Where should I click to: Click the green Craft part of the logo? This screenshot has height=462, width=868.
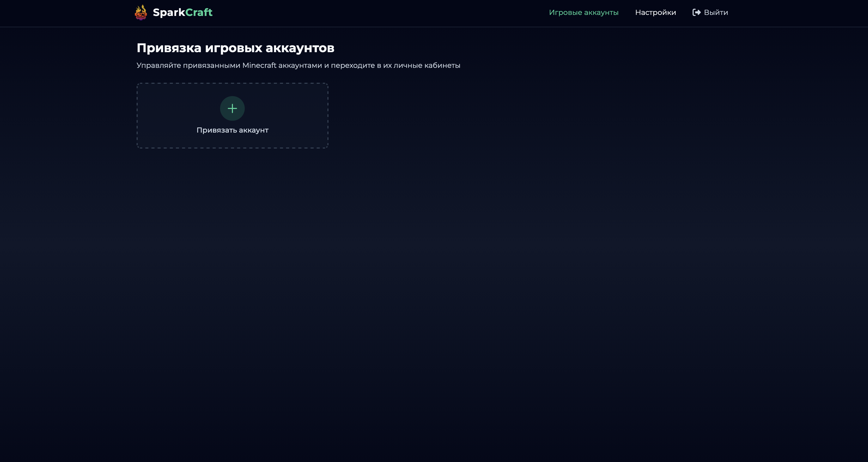199,13
